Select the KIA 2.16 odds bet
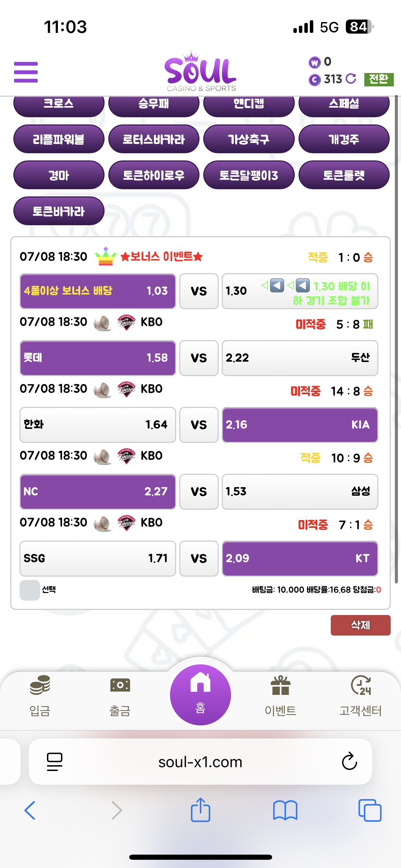Screen dimensions: 401x868 300,425
